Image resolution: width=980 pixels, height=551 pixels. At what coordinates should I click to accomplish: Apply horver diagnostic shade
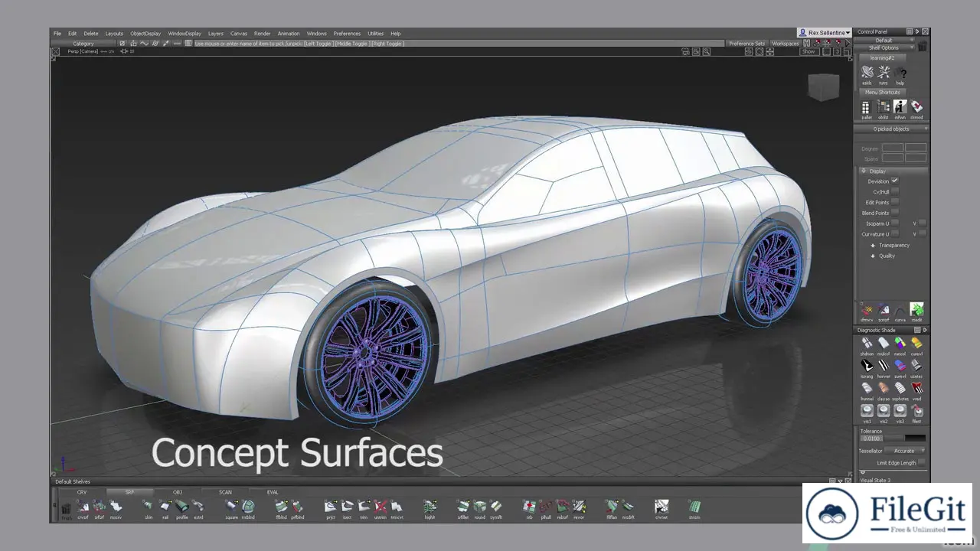pos(884,369)
